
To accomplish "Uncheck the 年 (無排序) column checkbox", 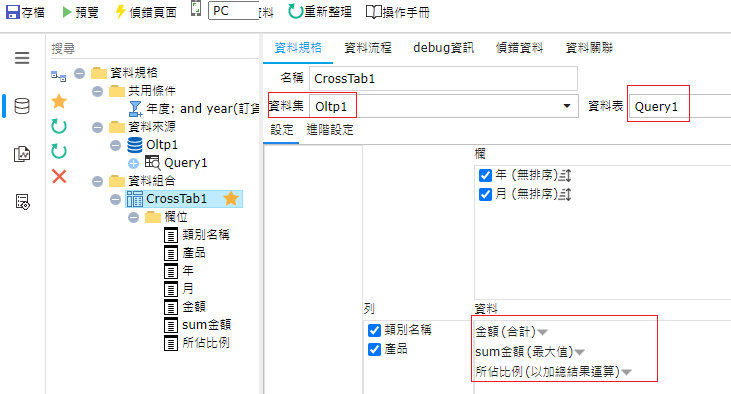I will [485, 176].
